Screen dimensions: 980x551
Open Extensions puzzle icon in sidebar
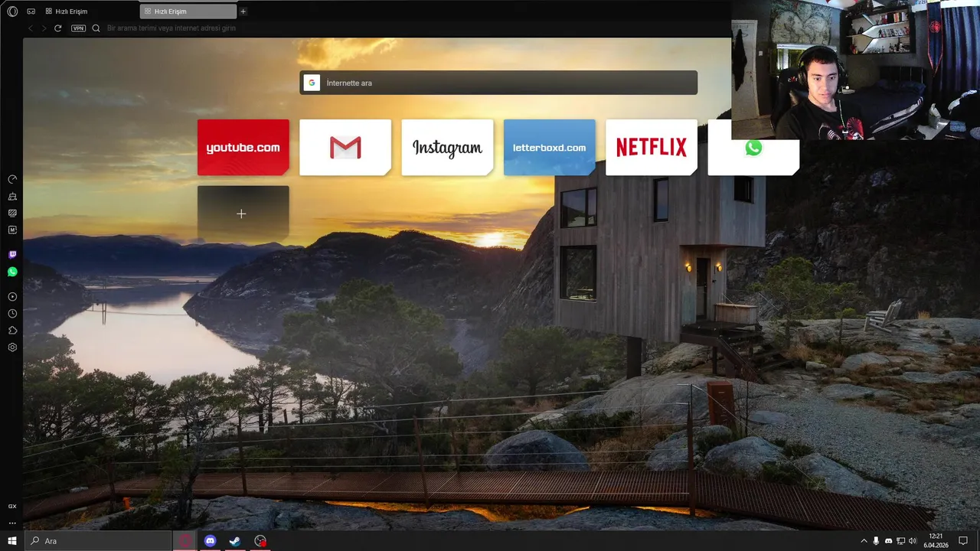(12, 330)
